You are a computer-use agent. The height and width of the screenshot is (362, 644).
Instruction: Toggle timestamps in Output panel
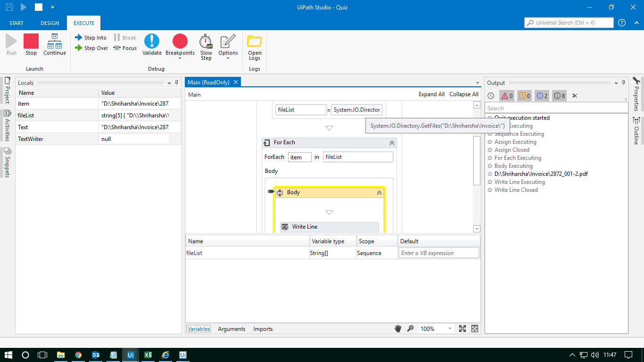(x=491, y=96)
